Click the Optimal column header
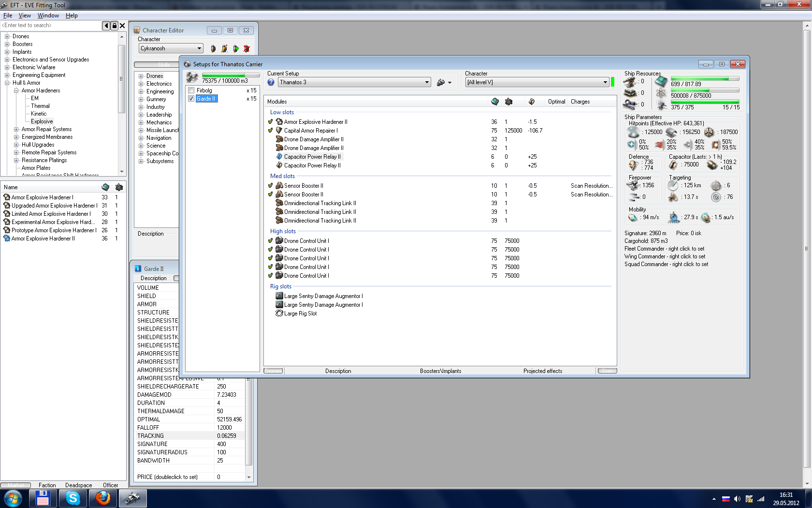This screenshot has width=812, height=508. [556, 102]
